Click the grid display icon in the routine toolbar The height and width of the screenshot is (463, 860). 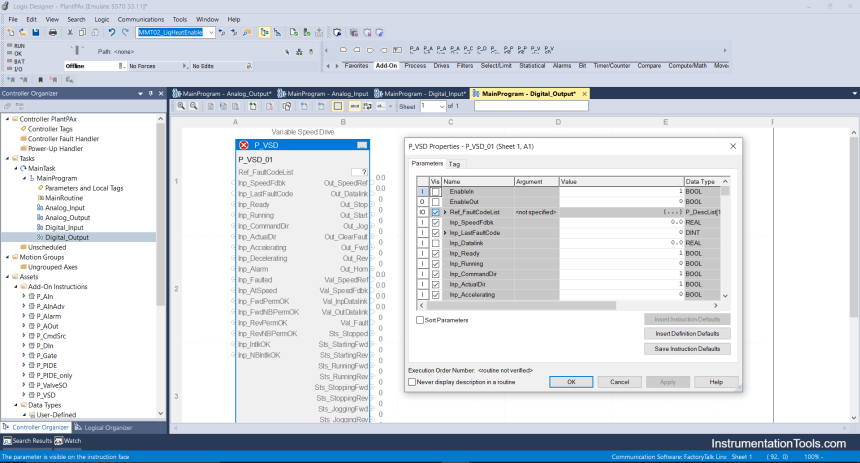pyautogui.click(x=338, y=106)
